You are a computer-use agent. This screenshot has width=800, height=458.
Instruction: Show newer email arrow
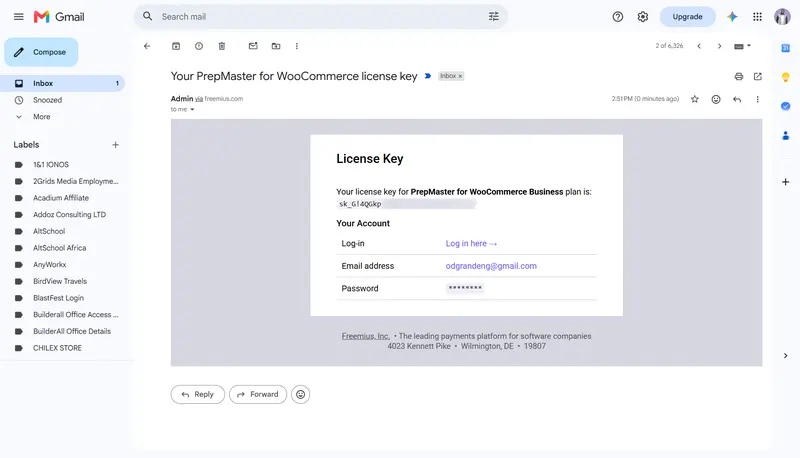pos(699,46)
